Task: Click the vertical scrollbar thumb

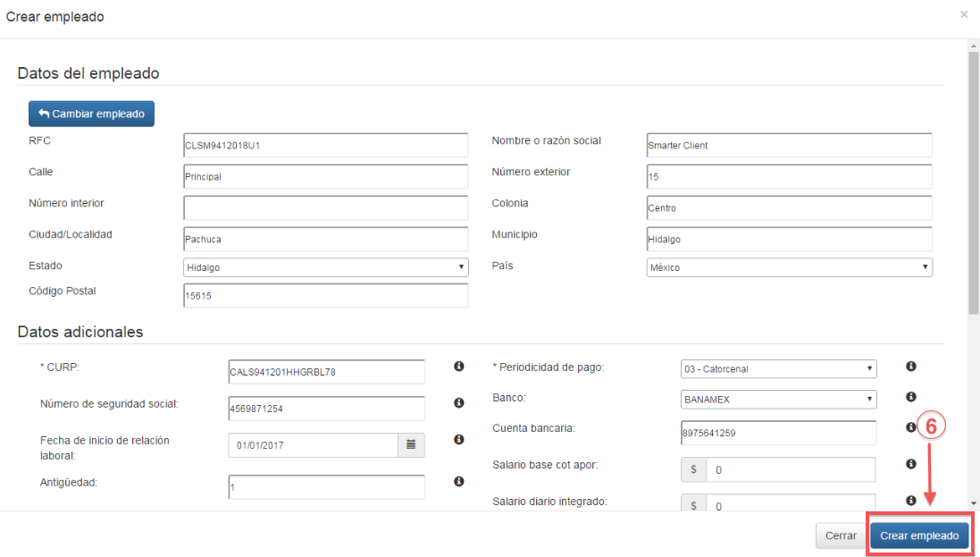Action: 974,182
